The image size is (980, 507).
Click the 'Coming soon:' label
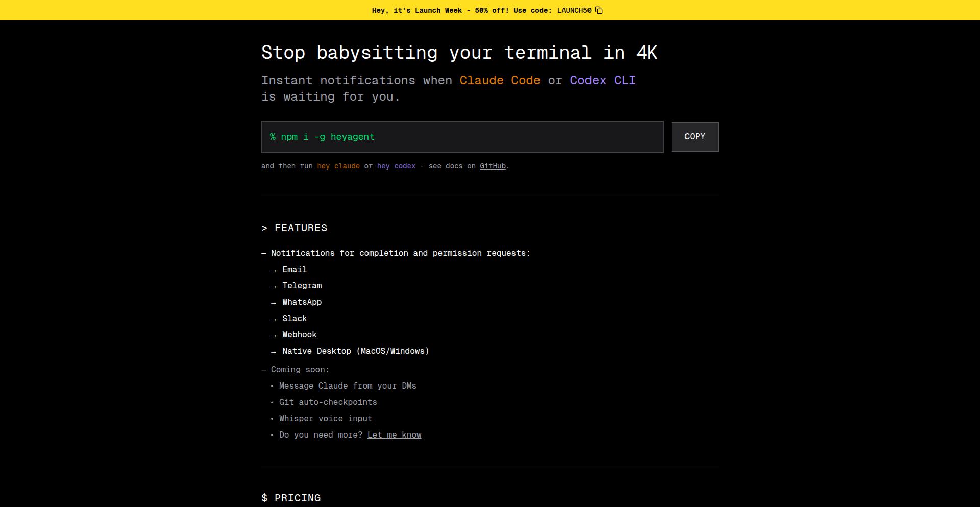click(300, 370)
